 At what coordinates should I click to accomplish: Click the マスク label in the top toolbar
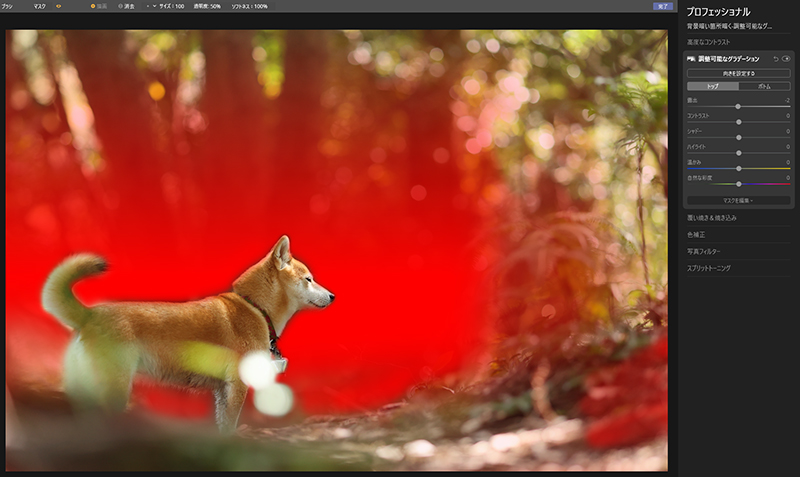pos(40,6)
